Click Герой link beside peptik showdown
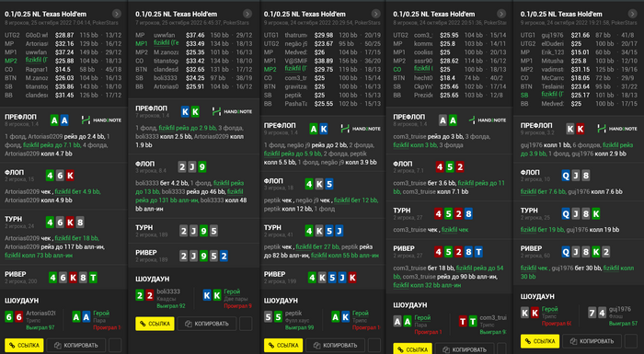 (361, 313)
